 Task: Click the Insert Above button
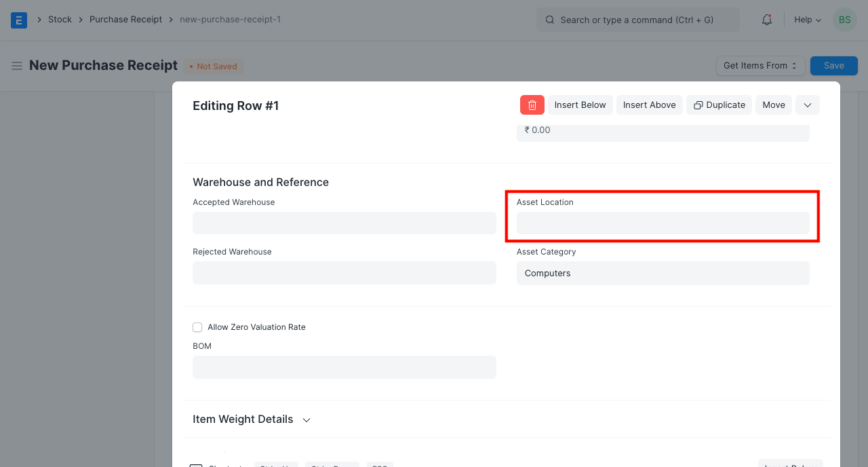[x=649, y=105]
